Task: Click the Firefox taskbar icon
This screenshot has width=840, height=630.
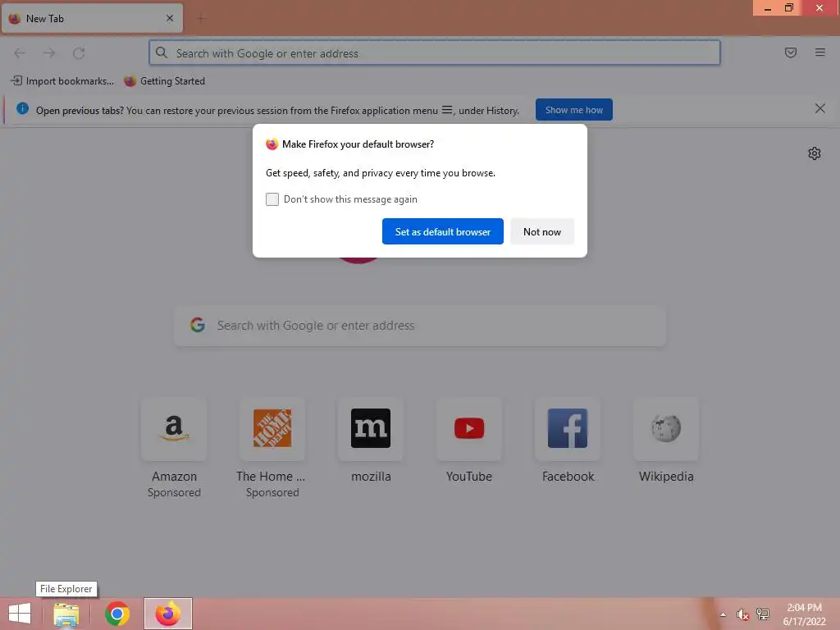Action: point(167,614)
